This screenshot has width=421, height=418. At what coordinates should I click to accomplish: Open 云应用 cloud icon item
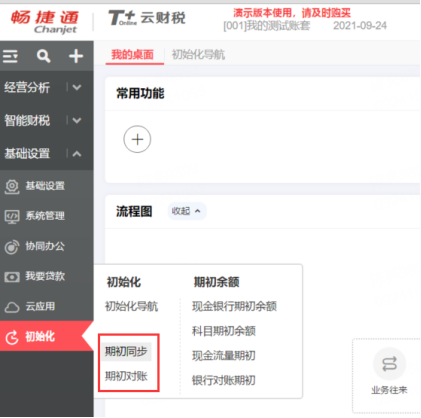(12, 307)
